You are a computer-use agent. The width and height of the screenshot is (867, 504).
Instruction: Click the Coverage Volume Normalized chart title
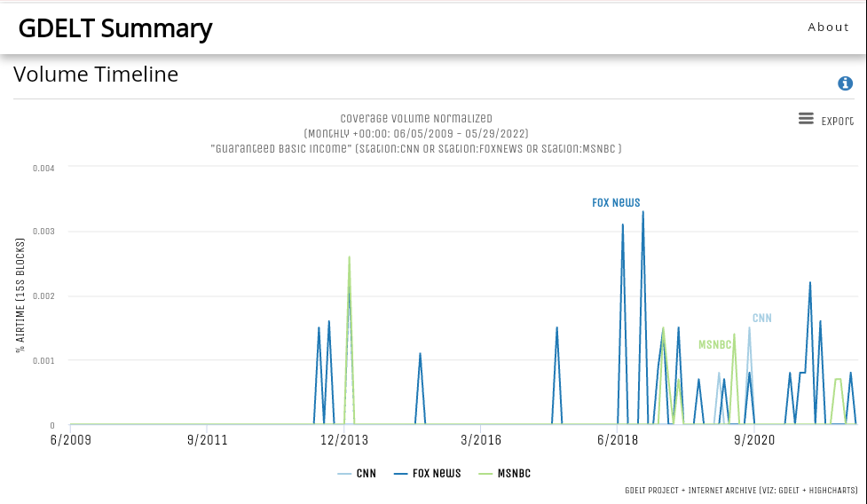pos(416,118)
